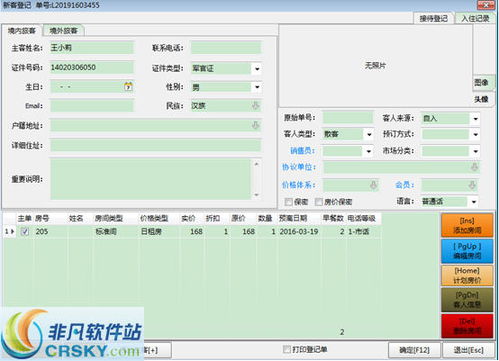This screenshot has height=361, width=499.
Task: Click the 户籍地址 lookup arrow icon
Action: [255, 126]
